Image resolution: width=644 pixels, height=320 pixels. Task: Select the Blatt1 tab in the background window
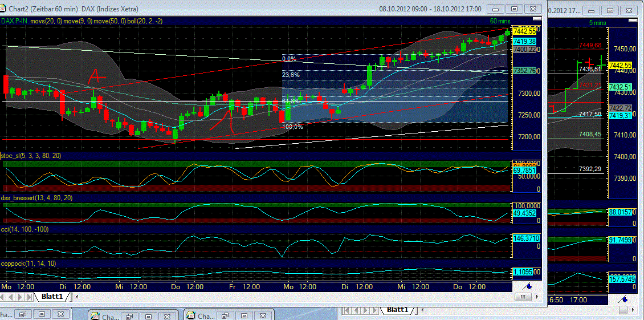coord(398,309)
